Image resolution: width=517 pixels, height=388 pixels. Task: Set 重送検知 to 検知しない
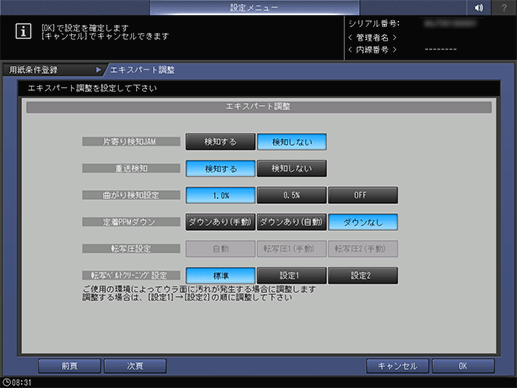pos(292,168)
